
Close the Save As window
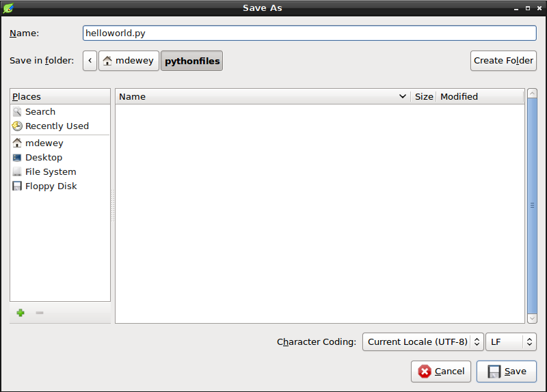[x=539, y=8]
